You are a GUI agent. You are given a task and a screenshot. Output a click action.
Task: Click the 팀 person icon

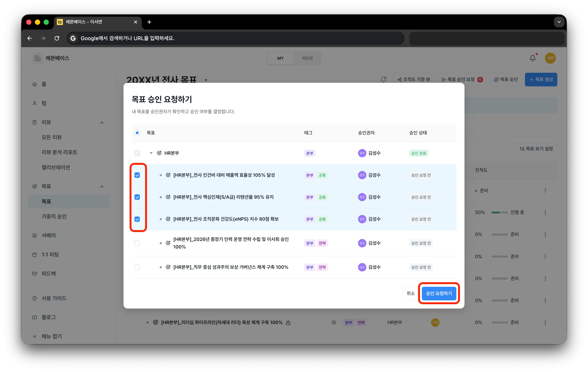click(35, 103)
